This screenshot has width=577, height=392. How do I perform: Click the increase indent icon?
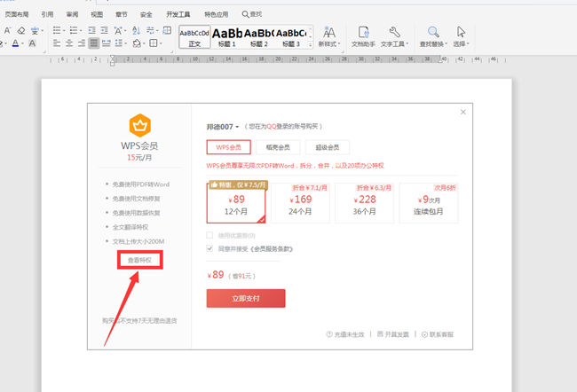coord(105,30)
